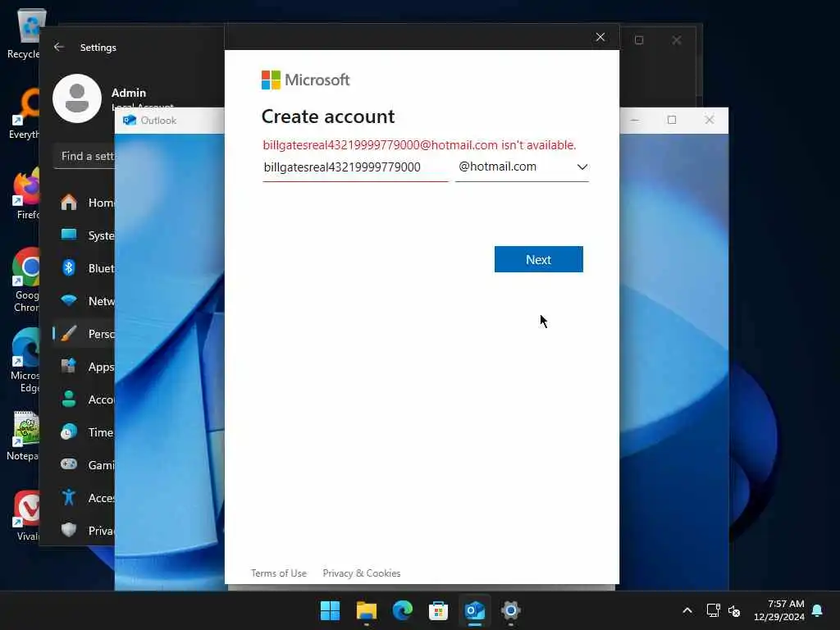Screen dimensions: 840x630
Task: Open the clock showing 7:57 AM
Action: tap(779, 610)
